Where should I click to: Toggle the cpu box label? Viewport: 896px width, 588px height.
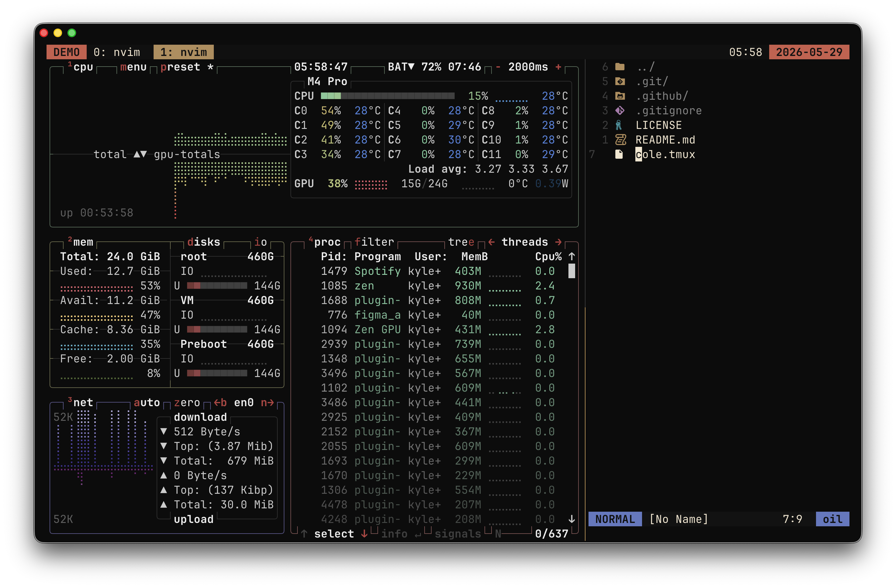tap(83, 67)
